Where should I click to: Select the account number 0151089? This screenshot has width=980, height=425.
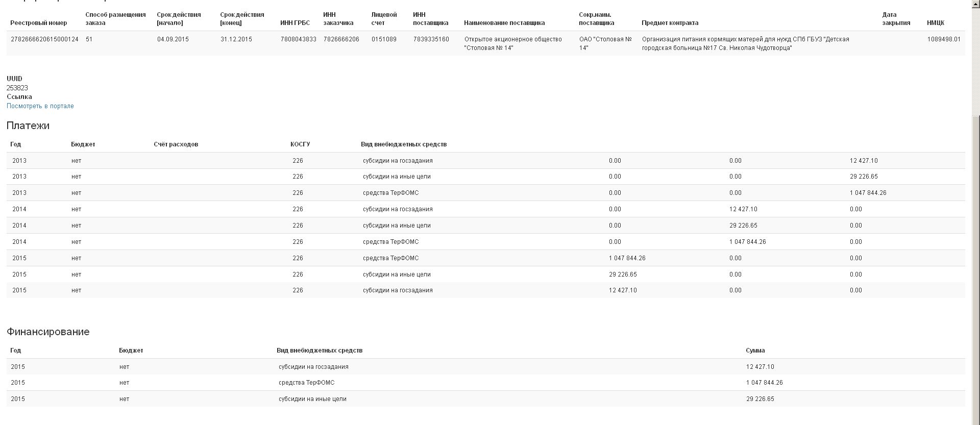pyautogui.click(x=384, y=39)
